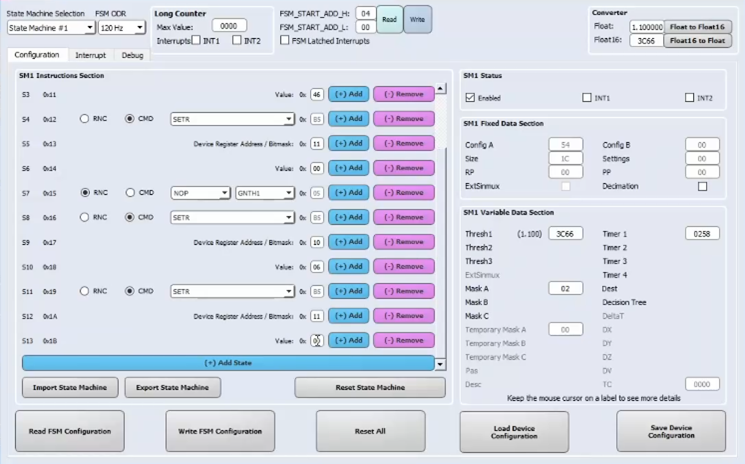Screen dimensions: 745x464
Task: Expand the S4 SETR command dropdown
Action: pos(232,119)
